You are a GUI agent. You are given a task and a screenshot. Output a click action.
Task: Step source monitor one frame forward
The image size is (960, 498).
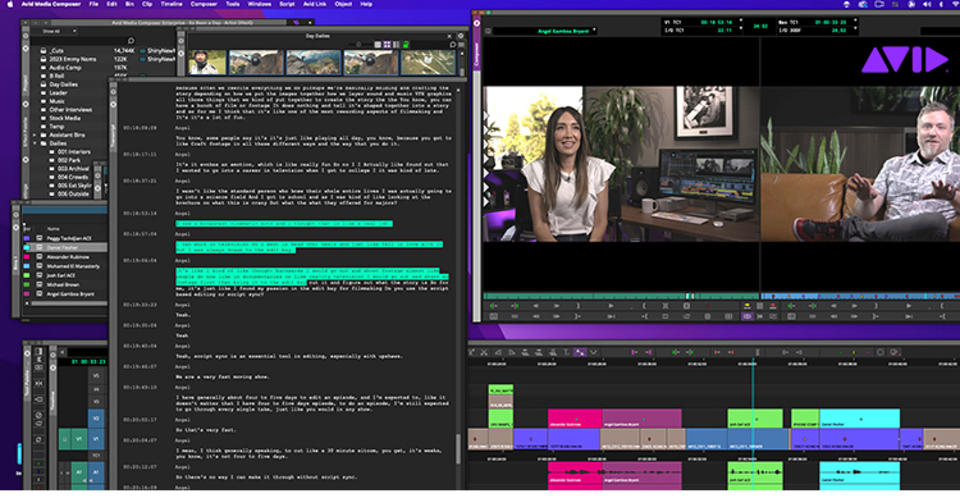point(556,306)
